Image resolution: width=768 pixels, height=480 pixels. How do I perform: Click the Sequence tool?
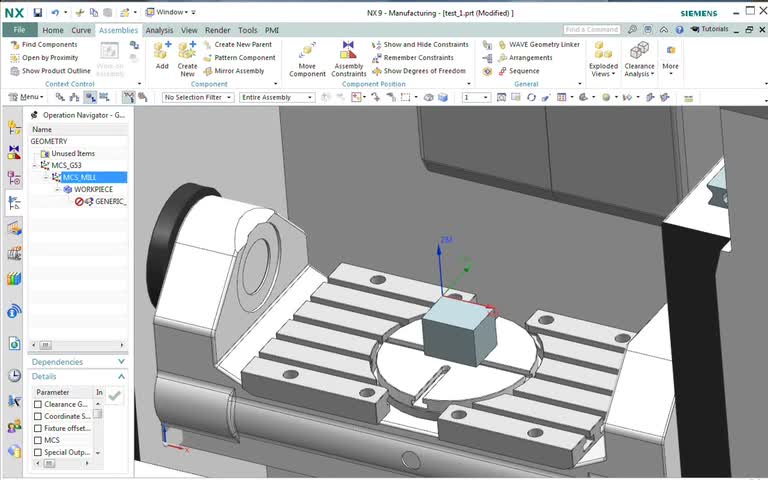click(519, 71)
